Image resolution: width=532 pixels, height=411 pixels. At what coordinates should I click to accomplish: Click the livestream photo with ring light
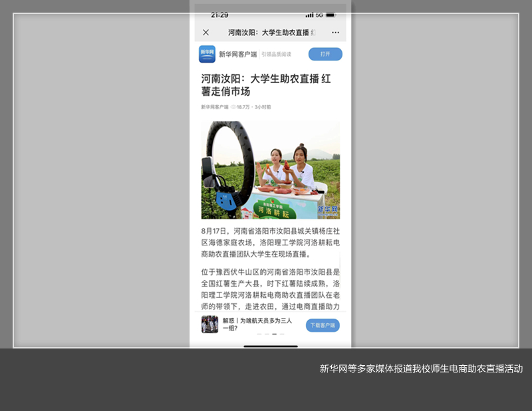pos(271,170)
